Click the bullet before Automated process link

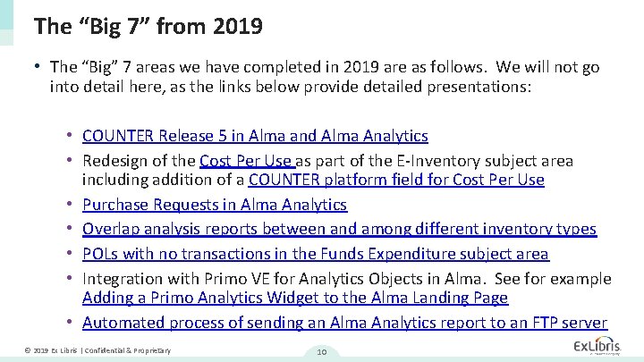(70, 322)
